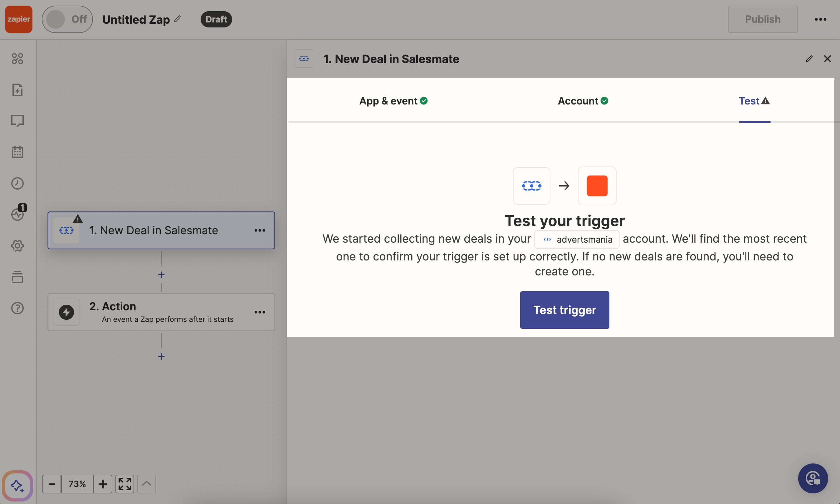The image size is (840, 504).
Task: Open the status icon with badge 1
Action: coord(18,213)
